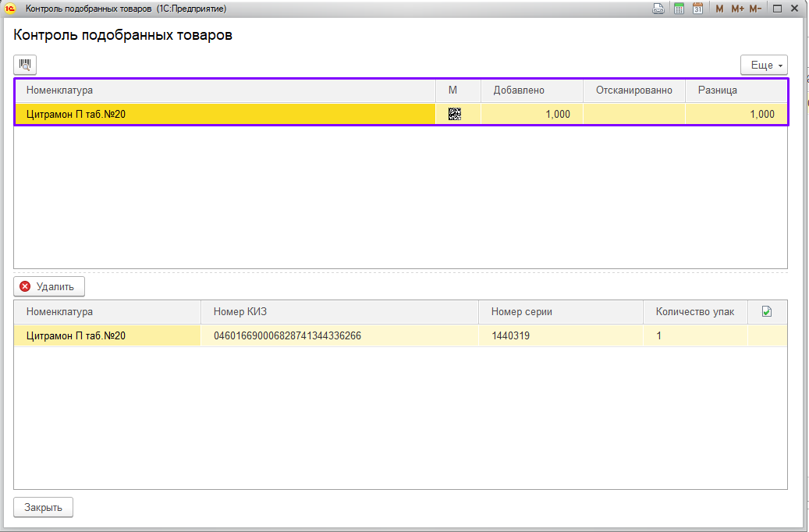The image size is (809, 532).
Task: Click the barcode search icon button
Action: click(25, 65)
